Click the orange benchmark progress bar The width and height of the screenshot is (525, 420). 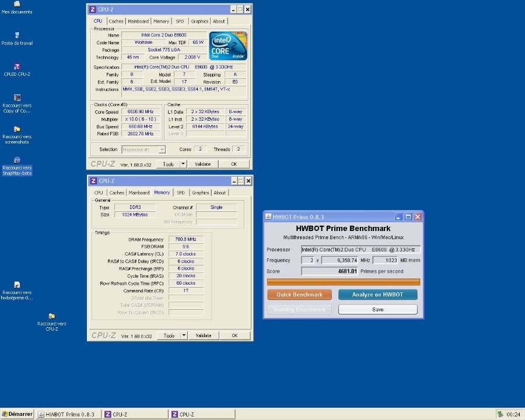pos(344,282)
